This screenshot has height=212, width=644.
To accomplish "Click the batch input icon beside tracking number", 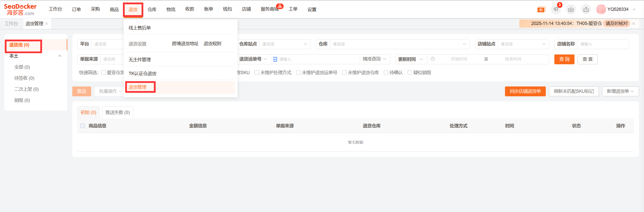I will click(275, 59).
